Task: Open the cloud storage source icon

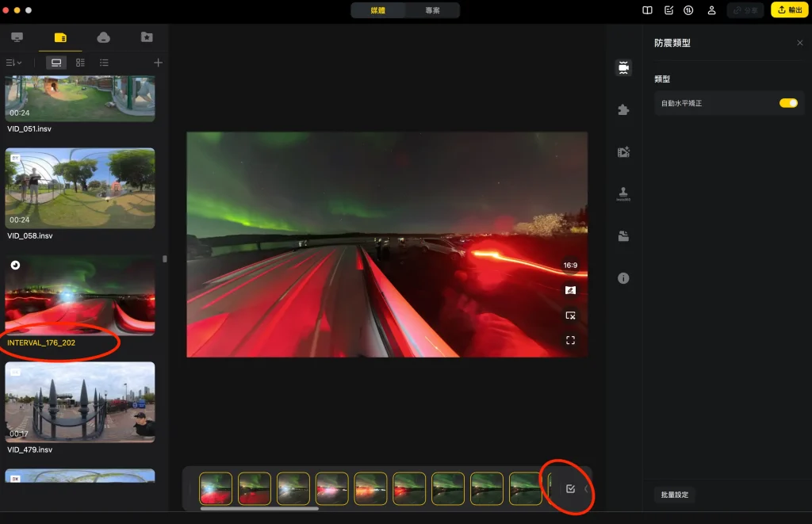Action: pos(103,37)
